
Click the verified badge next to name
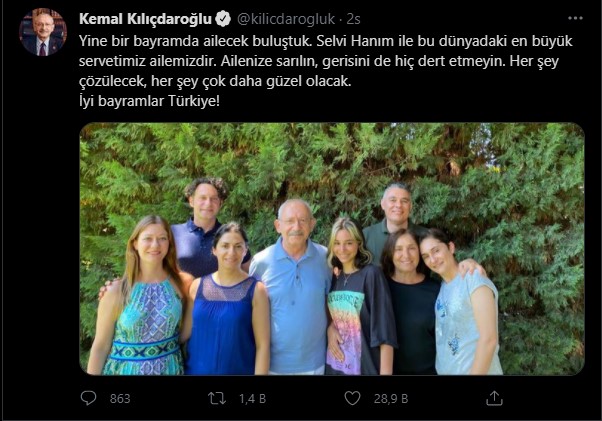[223, 19]
